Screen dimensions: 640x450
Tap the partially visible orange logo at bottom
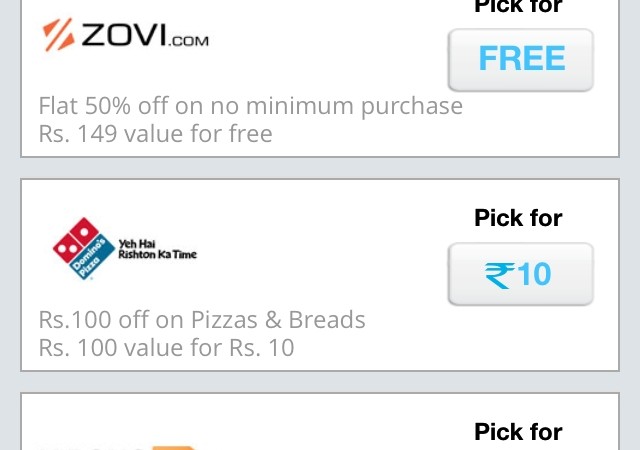(175, 448)
